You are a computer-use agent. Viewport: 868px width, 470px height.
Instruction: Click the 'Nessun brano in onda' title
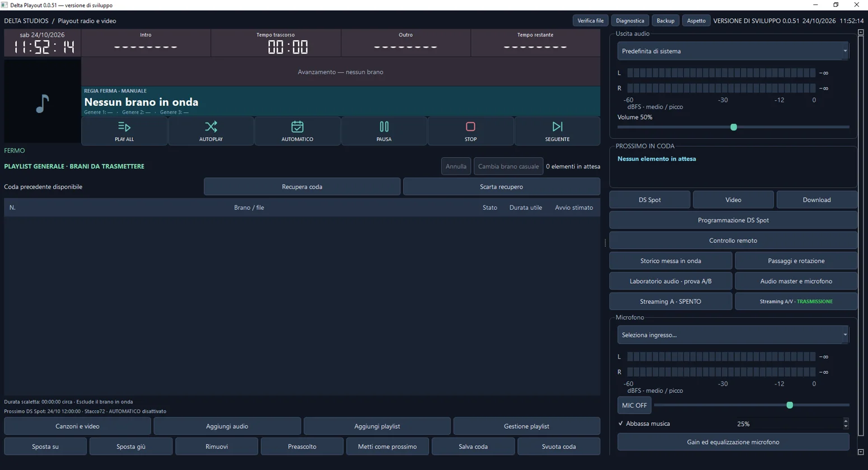pos(141,102)
